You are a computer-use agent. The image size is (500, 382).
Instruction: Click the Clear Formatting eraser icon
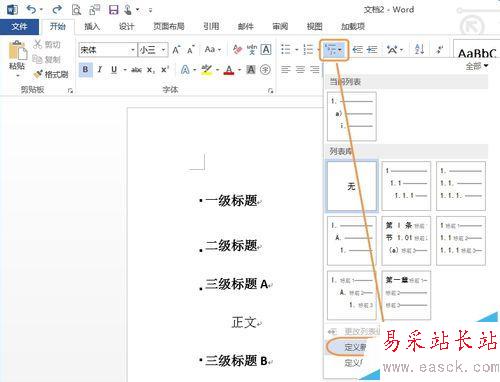237,50
